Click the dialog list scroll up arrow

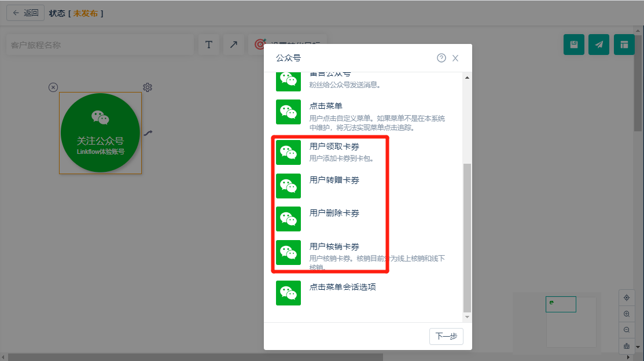pos(467,78)
